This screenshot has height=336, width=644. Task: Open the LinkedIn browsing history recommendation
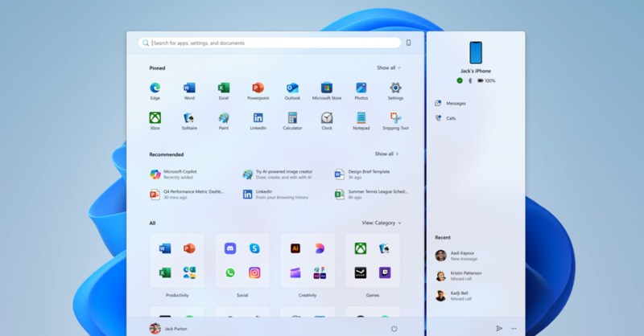tap(275, 194)
